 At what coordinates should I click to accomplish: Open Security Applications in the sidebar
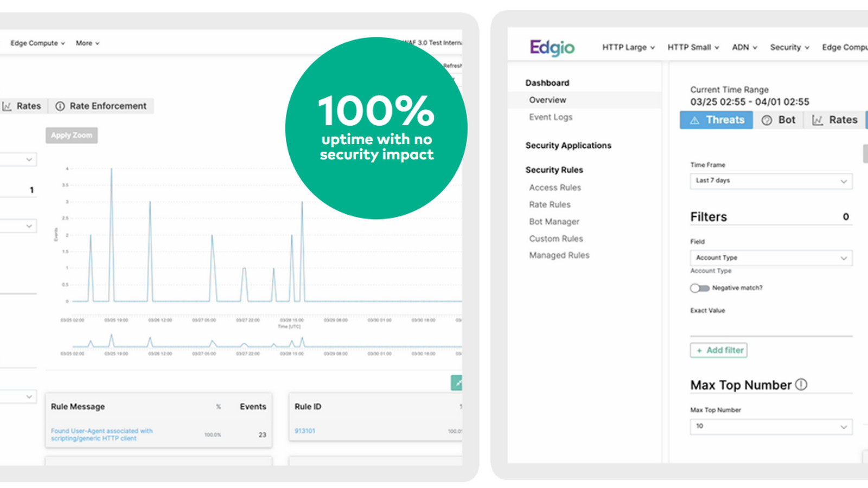tap(568, 145)
